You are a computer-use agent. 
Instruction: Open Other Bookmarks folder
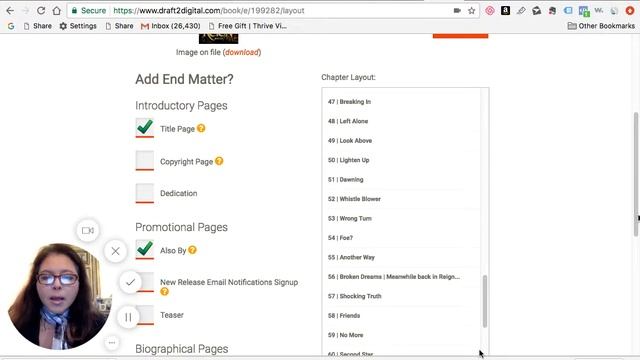coord(601,26)
